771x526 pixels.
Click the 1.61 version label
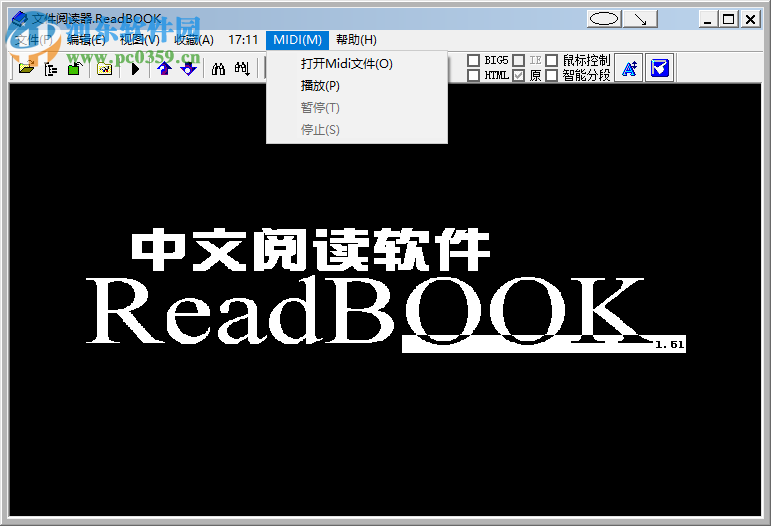(670, 345)
